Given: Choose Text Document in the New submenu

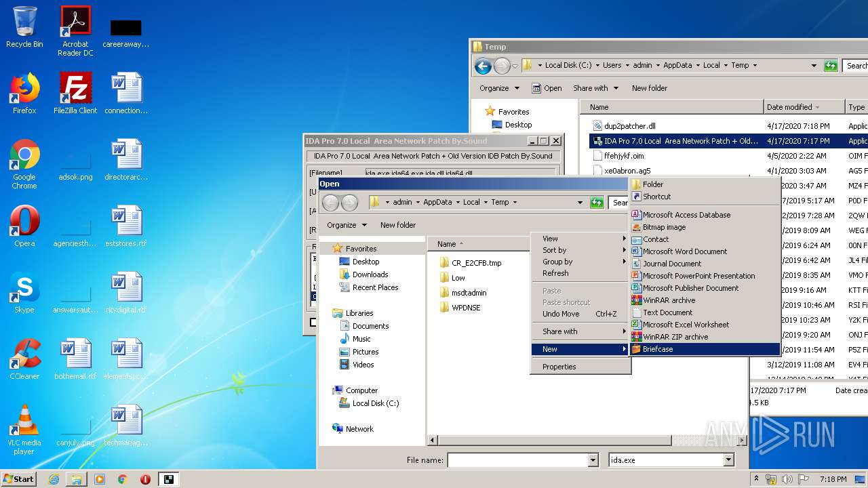Looking at the screenshot, I should (705, 312).
